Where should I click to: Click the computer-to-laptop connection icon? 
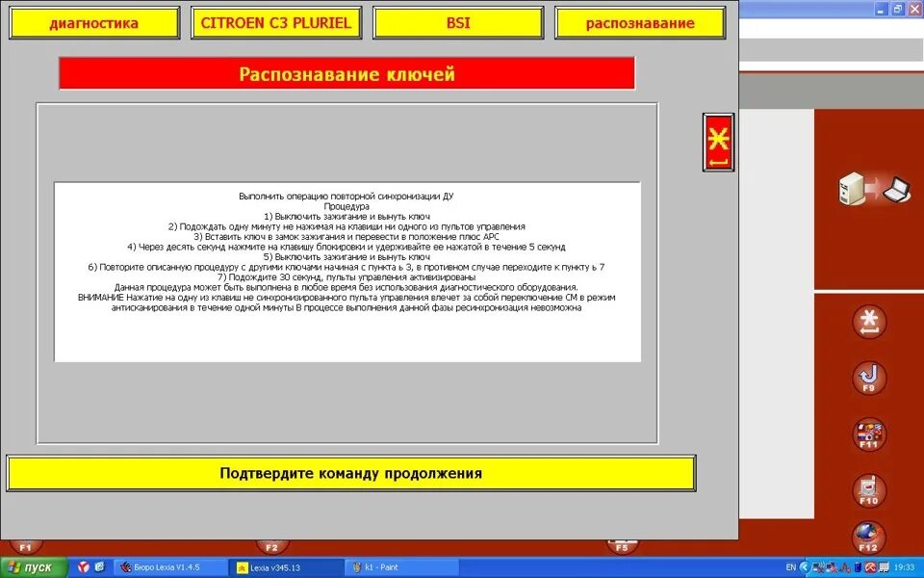[x=875, y=190]
